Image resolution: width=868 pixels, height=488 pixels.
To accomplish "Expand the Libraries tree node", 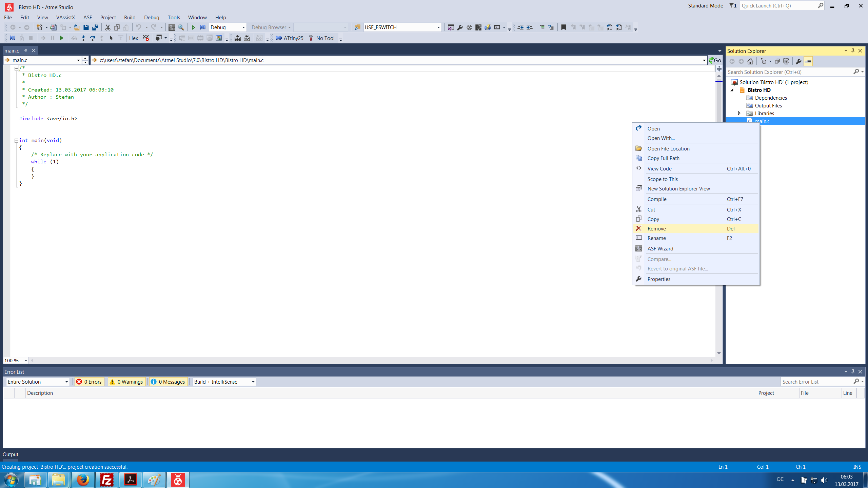I will (739, 113).
